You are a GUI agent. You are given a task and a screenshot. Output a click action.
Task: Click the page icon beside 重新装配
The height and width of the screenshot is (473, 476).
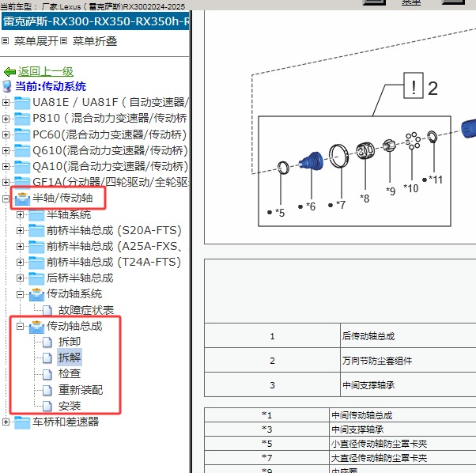point(47,390)
